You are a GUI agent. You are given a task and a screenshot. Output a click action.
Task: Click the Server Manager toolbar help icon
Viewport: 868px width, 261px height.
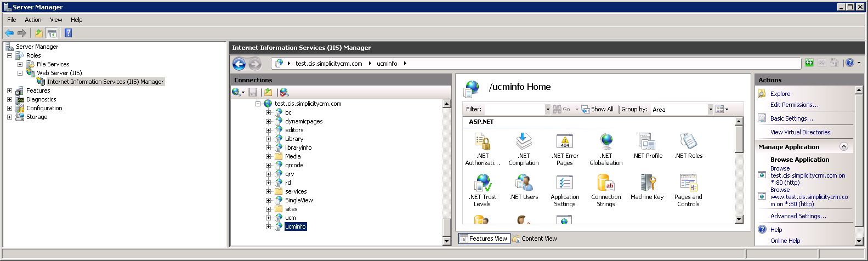click(68, 33)
